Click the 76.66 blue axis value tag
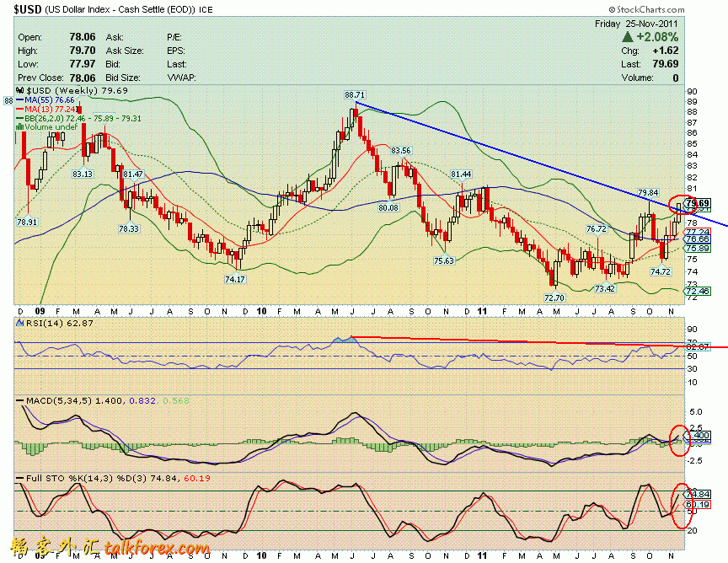728x563 pixels. (698, 239)
